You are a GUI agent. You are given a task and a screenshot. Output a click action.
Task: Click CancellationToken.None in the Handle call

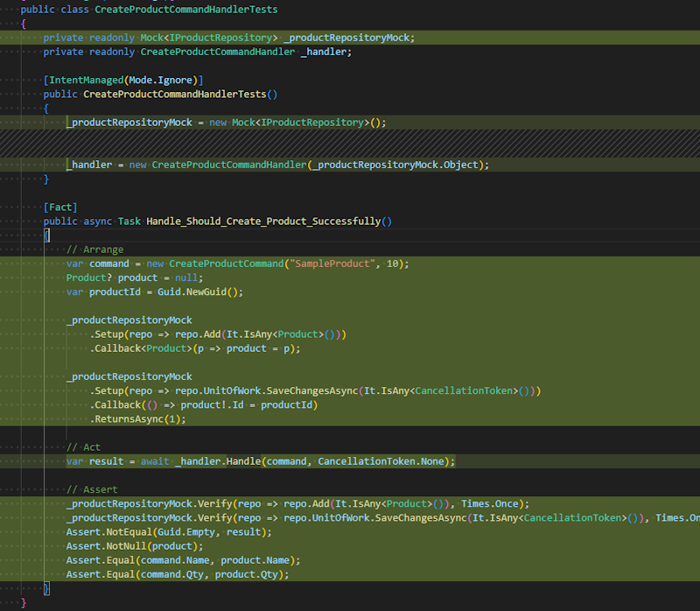point(382,461)
